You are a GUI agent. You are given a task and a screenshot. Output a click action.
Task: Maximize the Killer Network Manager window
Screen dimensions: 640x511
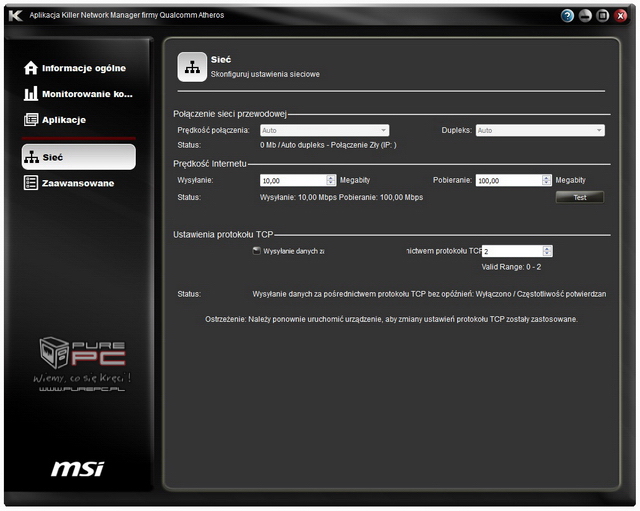coord(602,16)
